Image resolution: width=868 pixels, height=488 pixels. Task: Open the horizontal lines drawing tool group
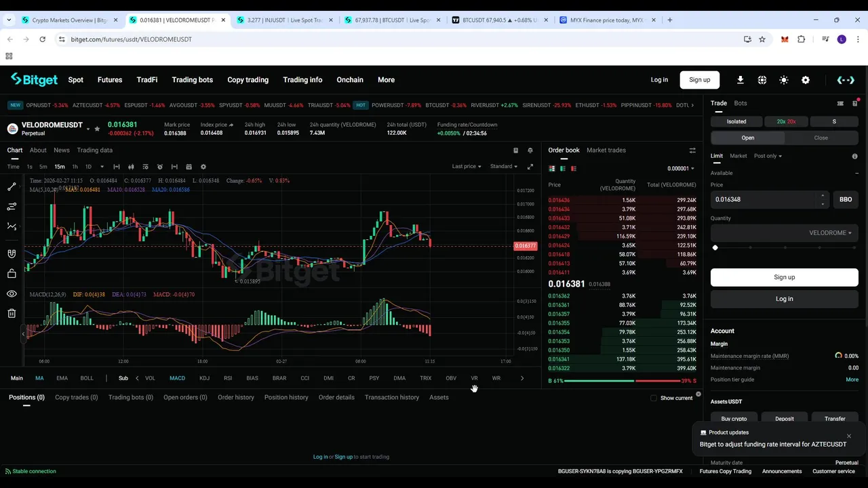point(12,206)
